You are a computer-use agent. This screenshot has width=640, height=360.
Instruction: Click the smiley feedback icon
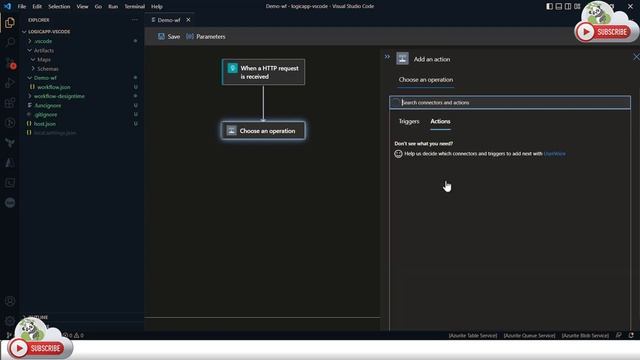(398, 154)
